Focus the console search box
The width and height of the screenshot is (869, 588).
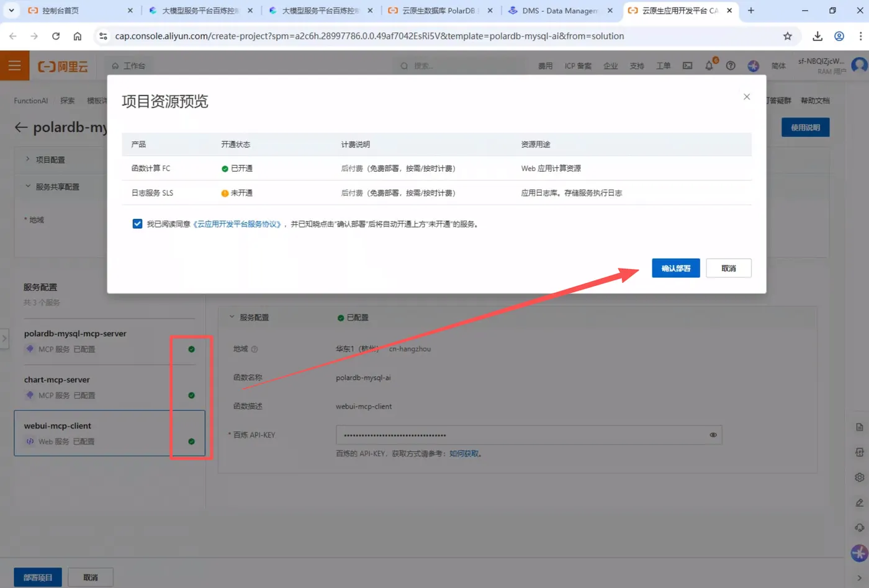point(459,66)
